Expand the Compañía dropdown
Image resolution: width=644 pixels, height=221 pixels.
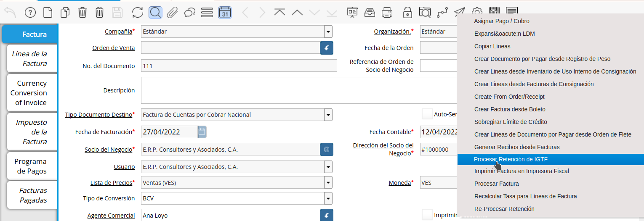[x=328, y=32]
